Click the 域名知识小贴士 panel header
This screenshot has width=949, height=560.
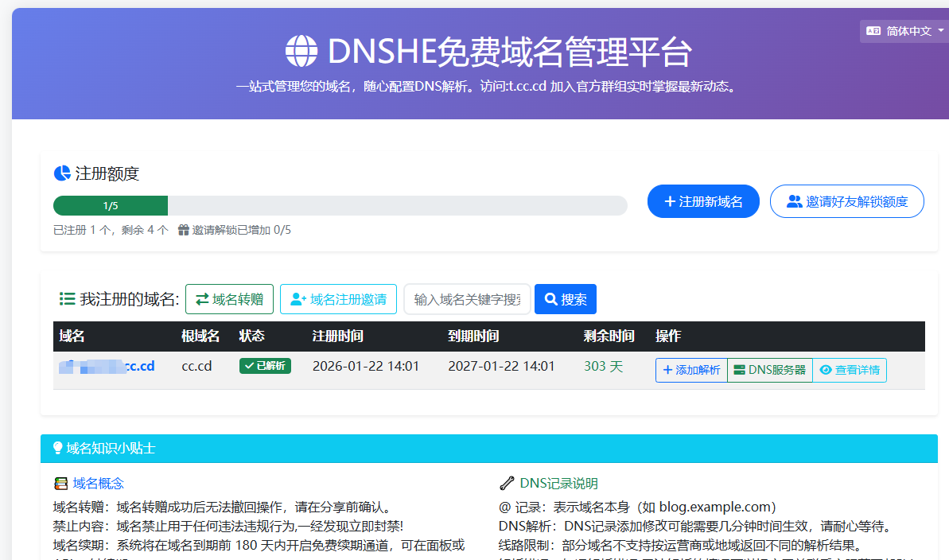click(489, 448)
